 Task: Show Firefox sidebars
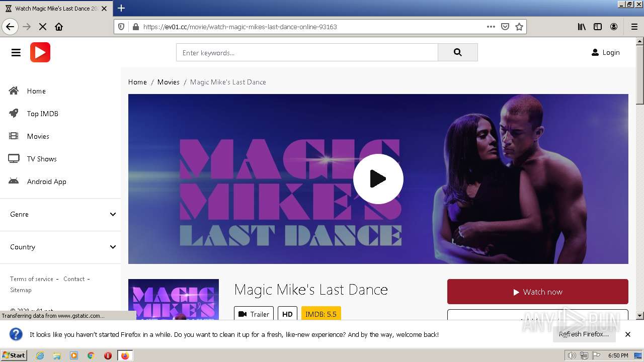(x=598, y=27)
